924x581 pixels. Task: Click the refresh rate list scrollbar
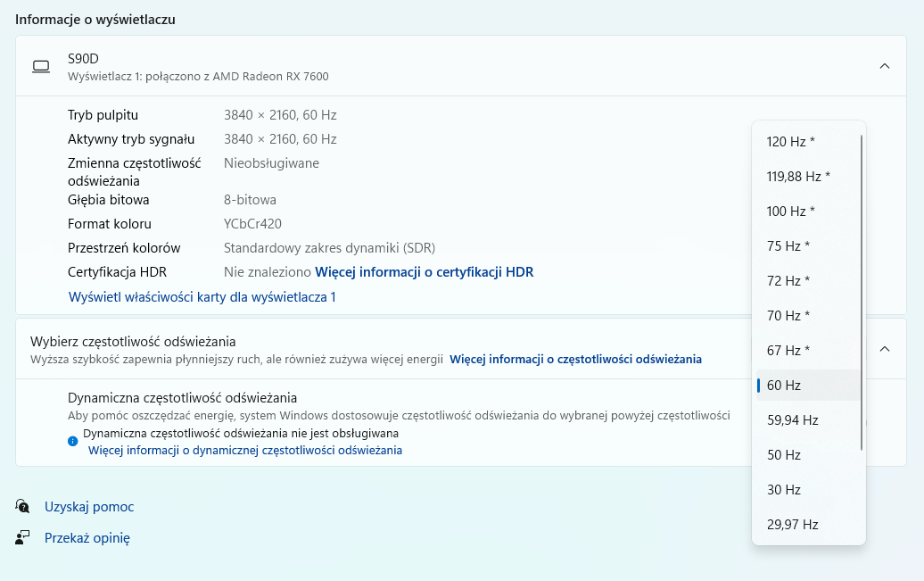(862, 293)
